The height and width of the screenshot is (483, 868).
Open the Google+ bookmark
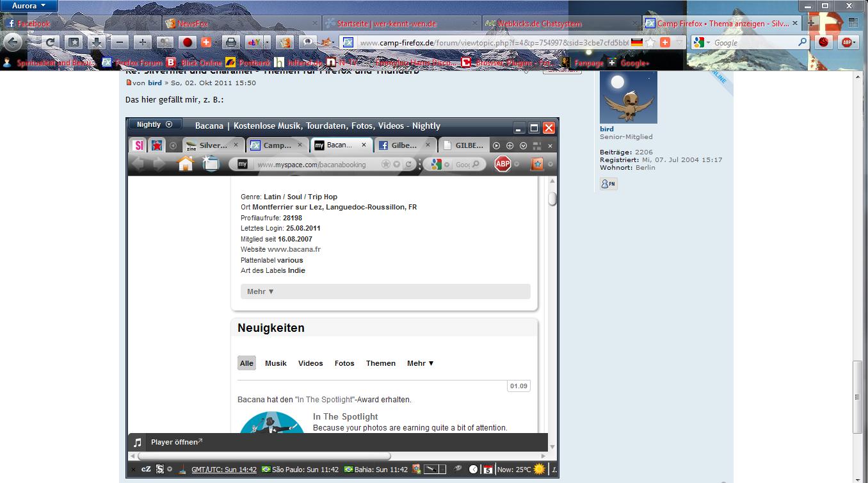point(628,63)
